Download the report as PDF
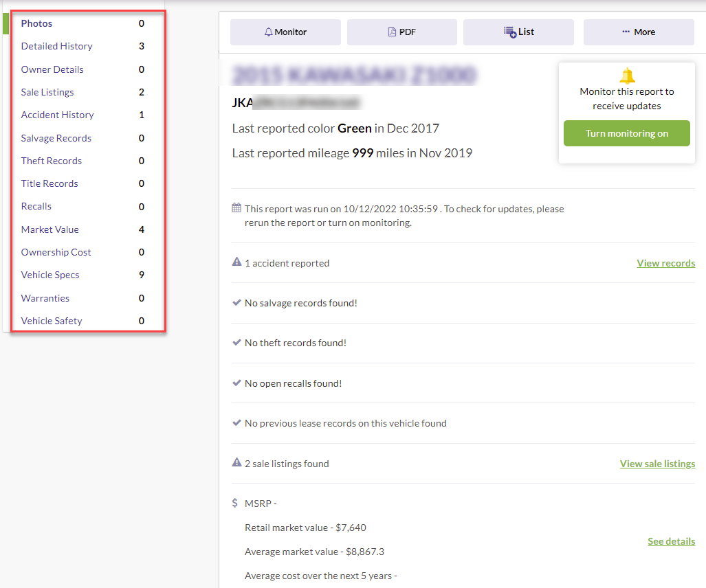The image size is (706, 588). click(402, 32)
